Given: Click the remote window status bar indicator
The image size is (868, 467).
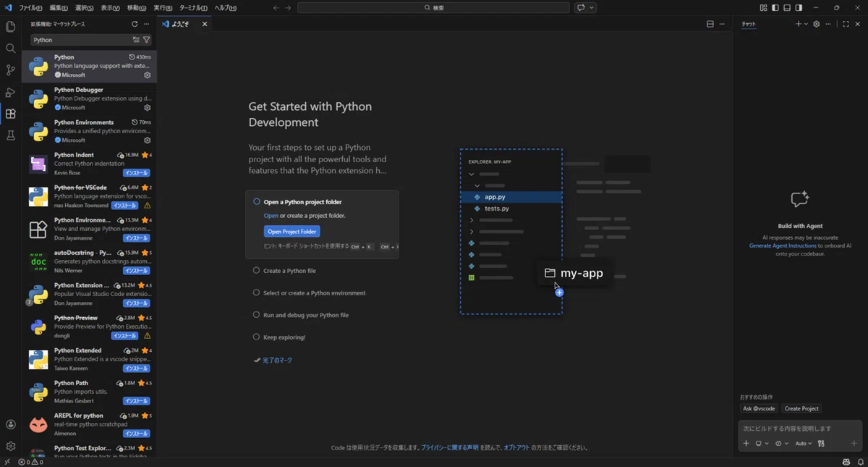Looking at the screenshot, I should coord(7,462).
